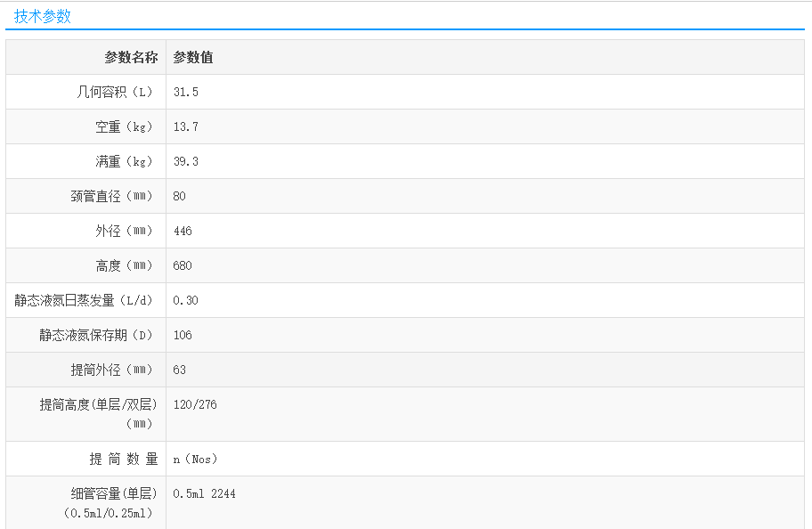
Task: Select the 静态液氮保存期（D） label
Action: [96, 335]
